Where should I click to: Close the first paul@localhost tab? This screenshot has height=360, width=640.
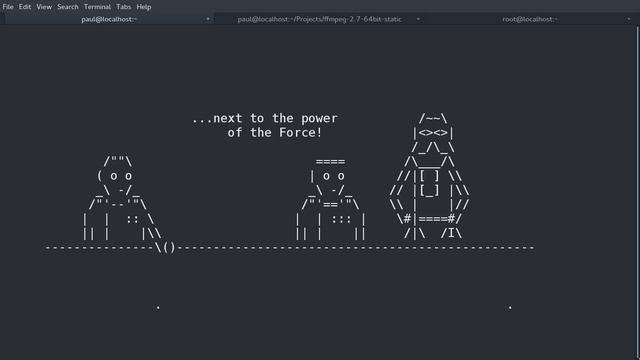208,19
